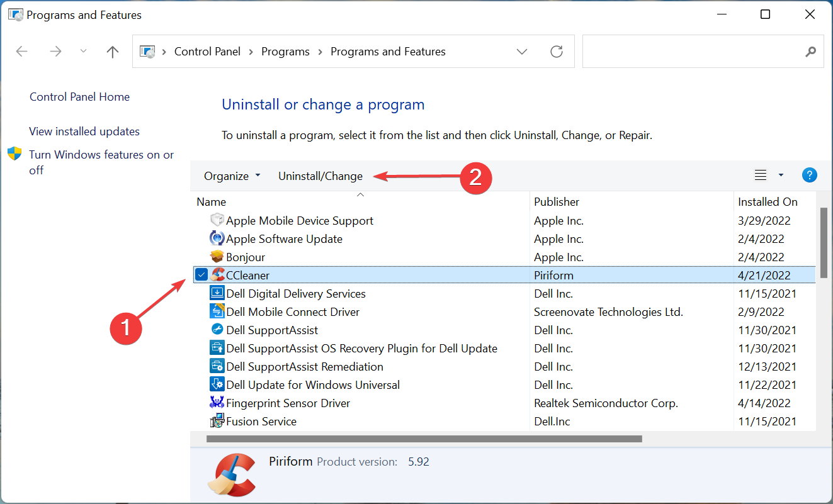Click Dell SupportAssist OS Recovery Plugin icon
This screenshot has width=833, height=504.
(x=217, y=348)
